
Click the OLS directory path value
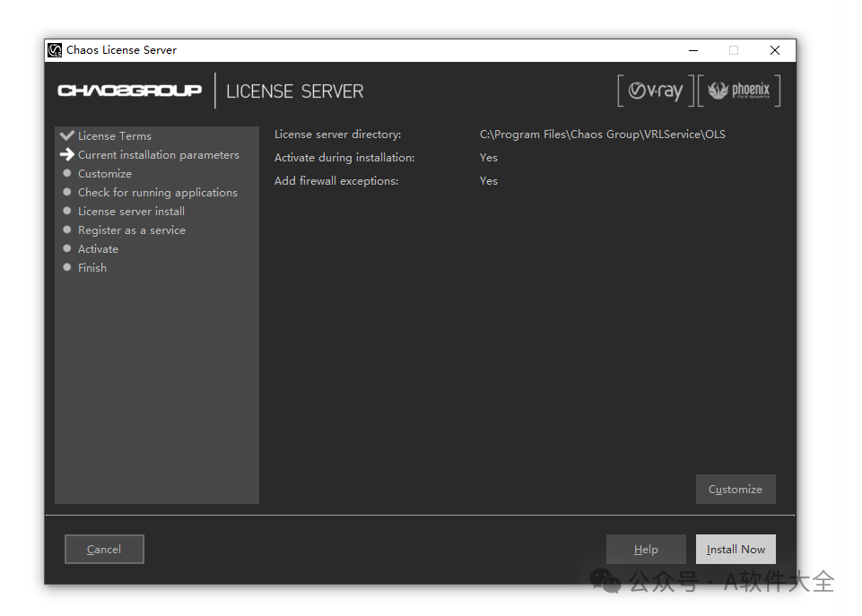pyautogui.click(x=603, y=134)
